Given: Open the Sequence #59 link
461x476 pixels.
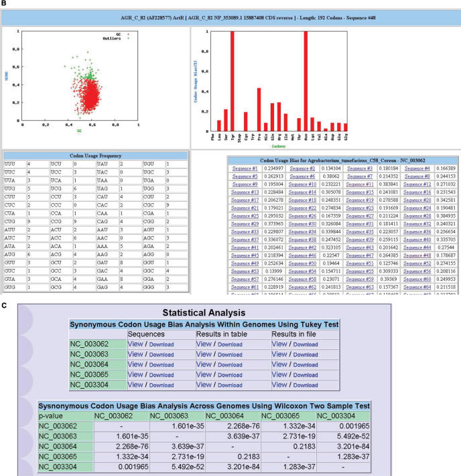Looking at the screenshot, I should click(360, 279).
